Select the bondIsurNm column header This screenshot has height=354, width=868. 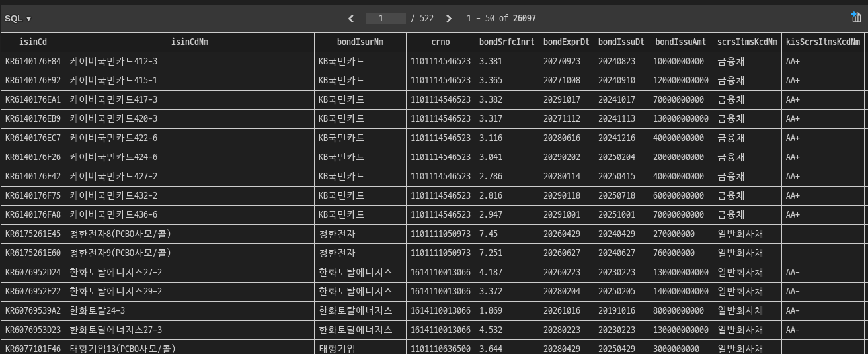tap(360, 42)
